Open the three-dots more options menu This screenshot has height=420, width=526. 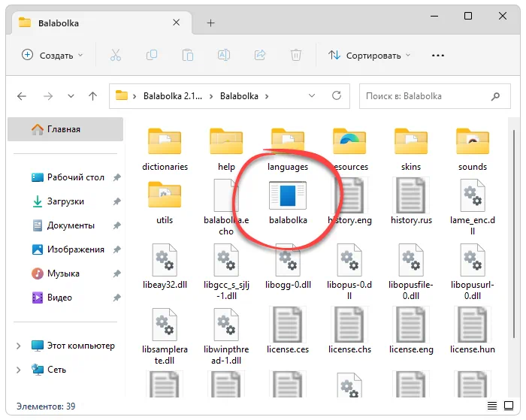pyautogui.click(x=438, y=56)
